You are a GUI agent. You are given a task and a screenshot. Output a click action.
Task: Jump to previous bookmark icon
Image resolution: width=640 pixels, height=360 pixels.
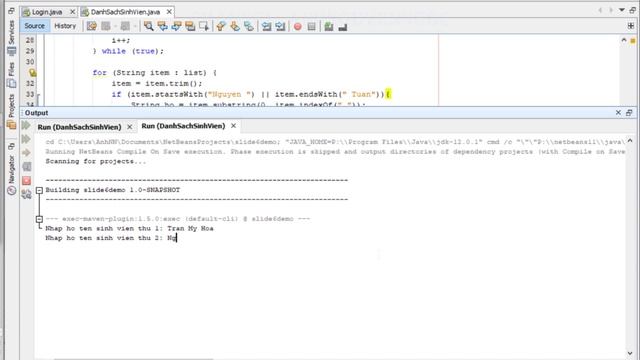click(x=221, y=27)
